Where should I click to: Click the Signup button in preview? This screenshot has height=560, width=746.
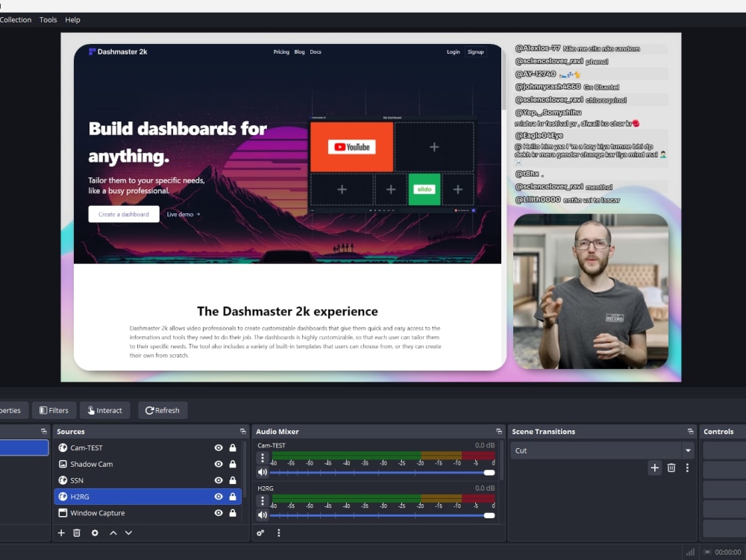click(x=475, y=51)
